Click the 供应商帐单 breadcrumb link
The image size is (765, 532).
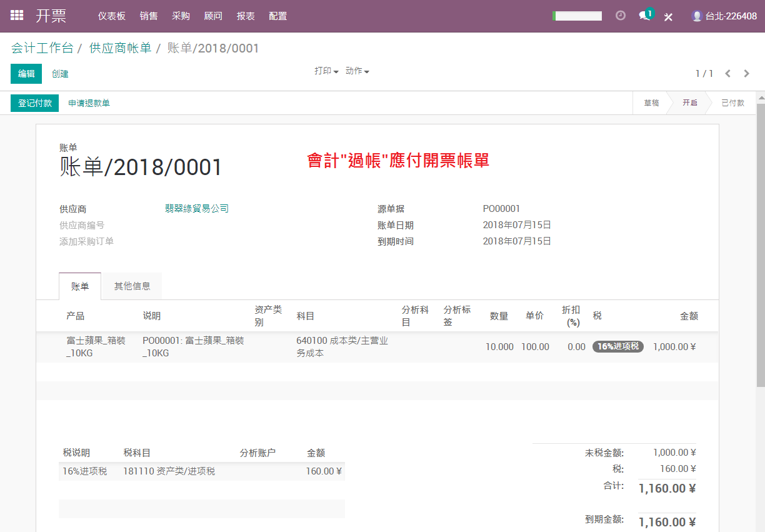[120, 48]
